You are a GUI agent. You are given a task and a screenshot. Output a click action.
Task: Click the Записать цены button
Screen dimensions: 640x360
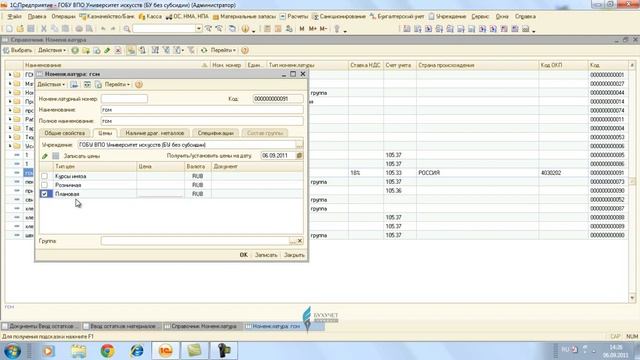[82, 156]
